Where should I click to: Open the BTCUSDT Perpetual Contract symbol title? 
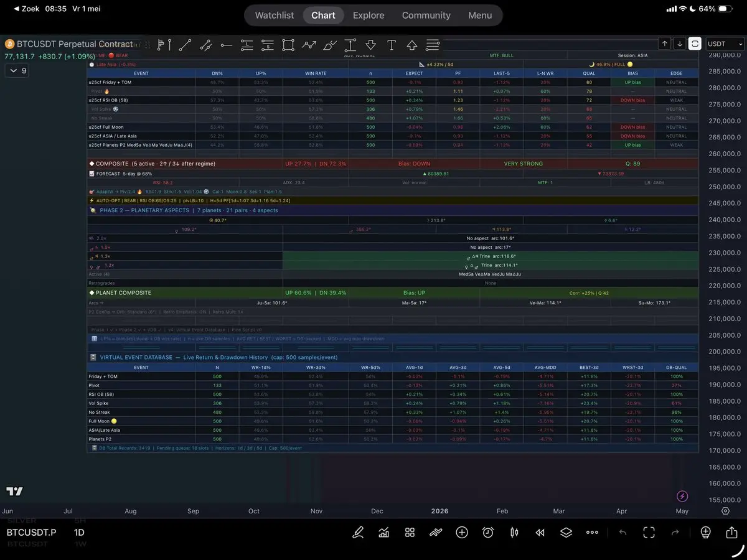[75, 44]
